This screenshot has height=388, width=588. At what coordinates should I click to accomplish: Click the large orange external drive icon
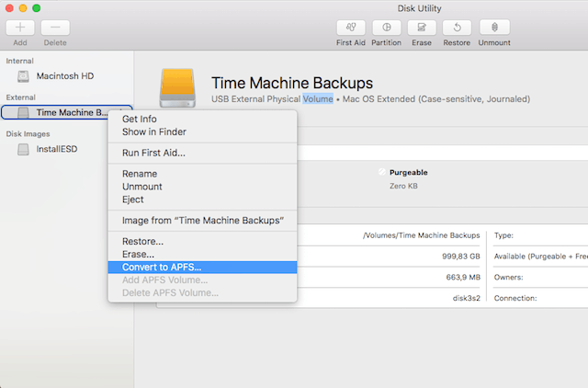tap(178, 88)
